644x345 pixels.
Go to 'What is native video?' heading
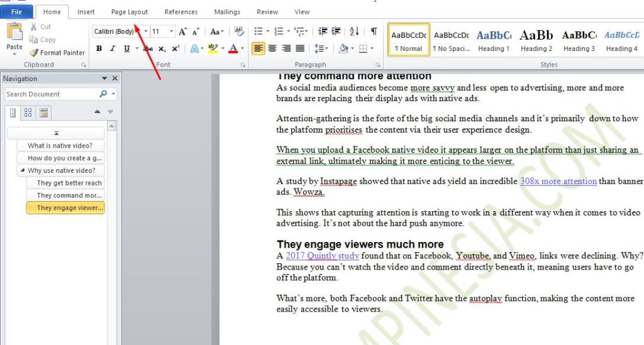pos(60,146)
